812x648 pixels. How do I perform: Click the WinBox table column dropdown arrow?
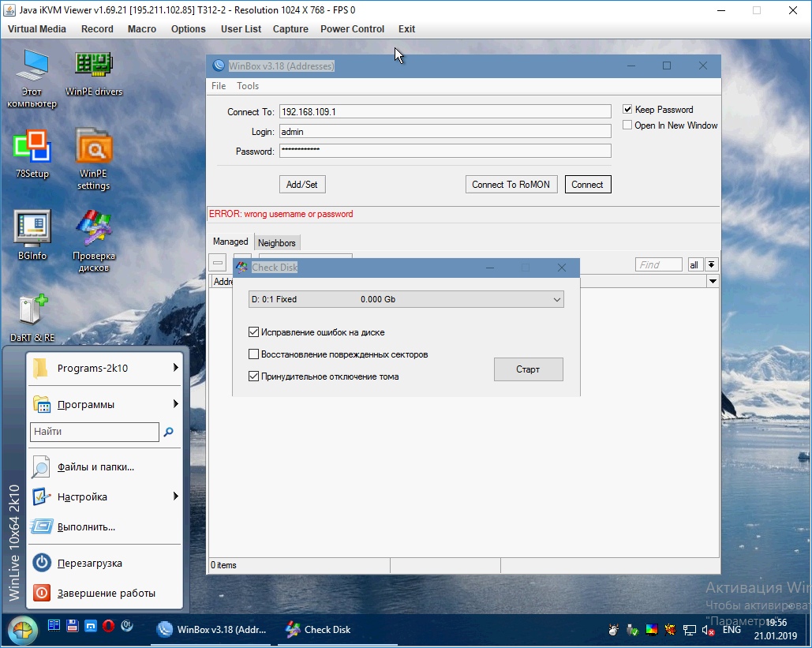click(713, 281)
